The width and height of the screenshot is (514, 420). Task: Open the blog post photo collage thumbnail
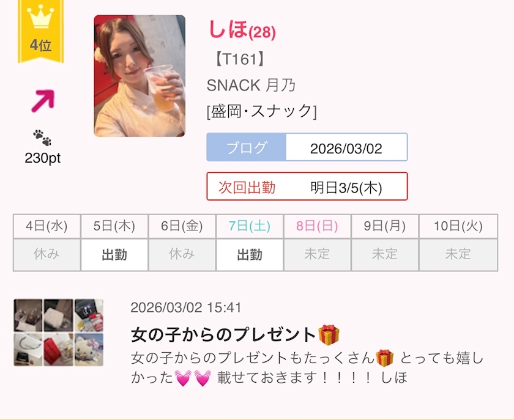click(59, 332)
